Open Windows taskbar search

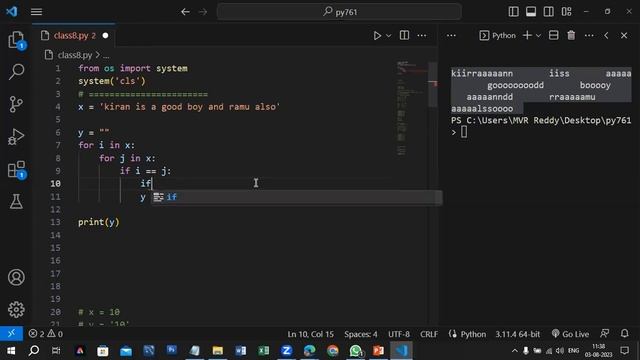click(x=34, y=350)
